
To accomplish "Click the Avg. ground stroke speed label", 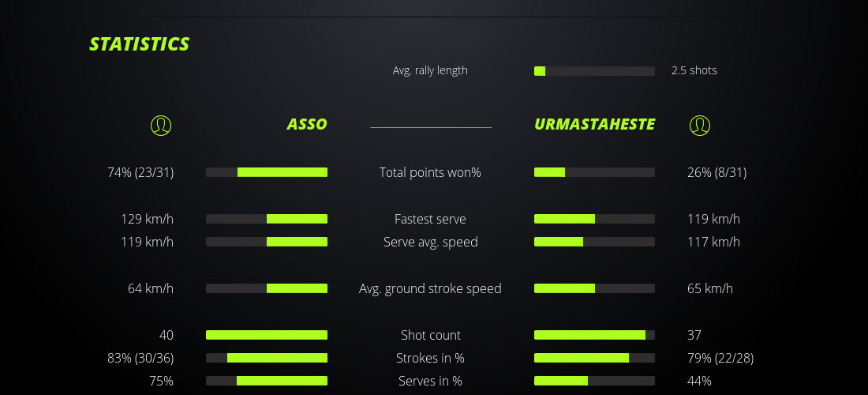I will tap(430, 288).
